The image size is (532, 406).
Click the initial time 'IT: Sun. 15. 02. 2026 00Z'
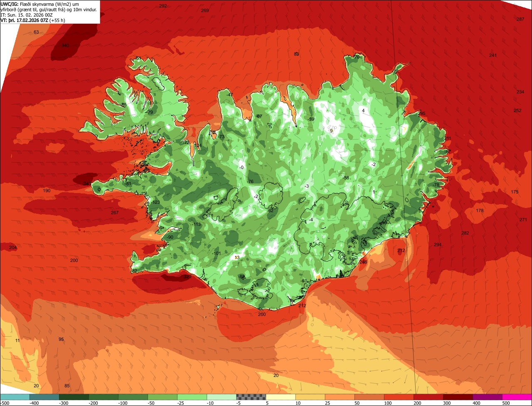pos(27,15)
